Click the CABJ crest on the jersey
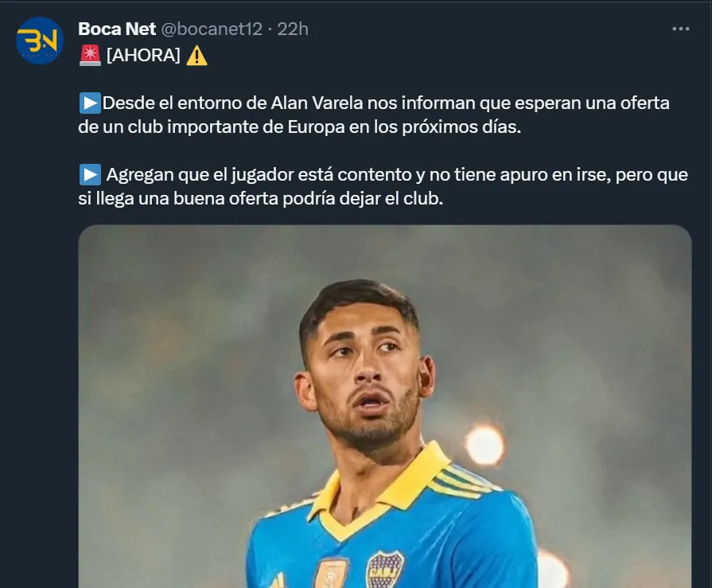712x588 pixels. [x=385, y=570]
